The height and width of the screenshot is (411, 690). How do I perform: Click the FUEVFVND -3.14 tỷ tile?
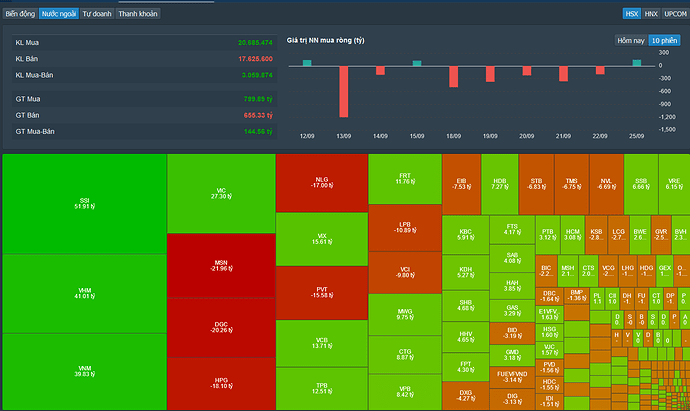click(512, 377)
